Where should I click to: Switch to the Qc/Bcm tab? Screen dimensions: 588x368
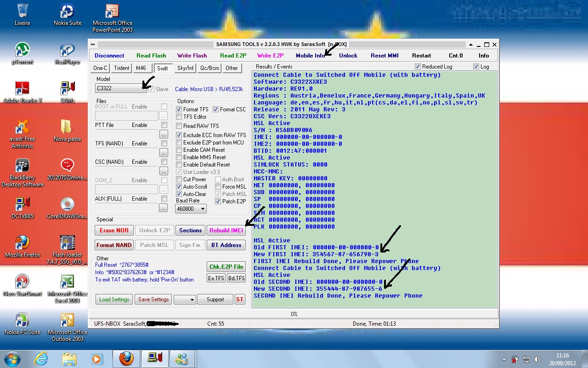209,68
